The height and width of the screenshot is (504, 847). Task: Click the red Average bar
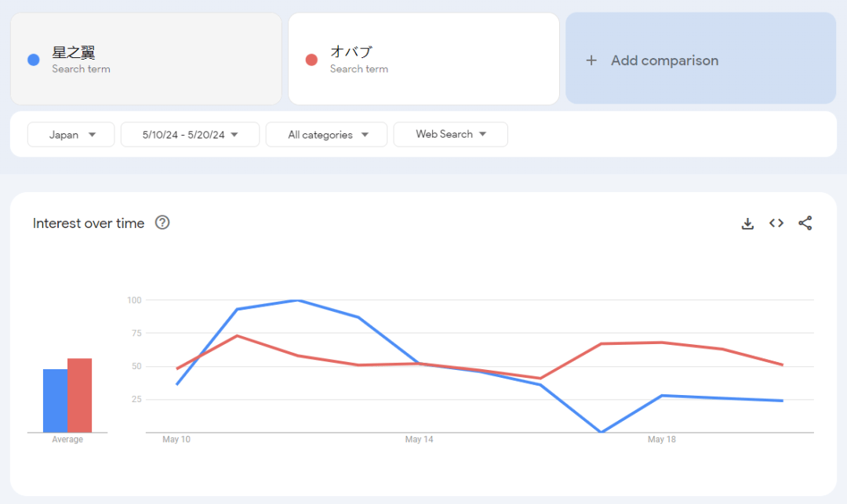[79, 396]
